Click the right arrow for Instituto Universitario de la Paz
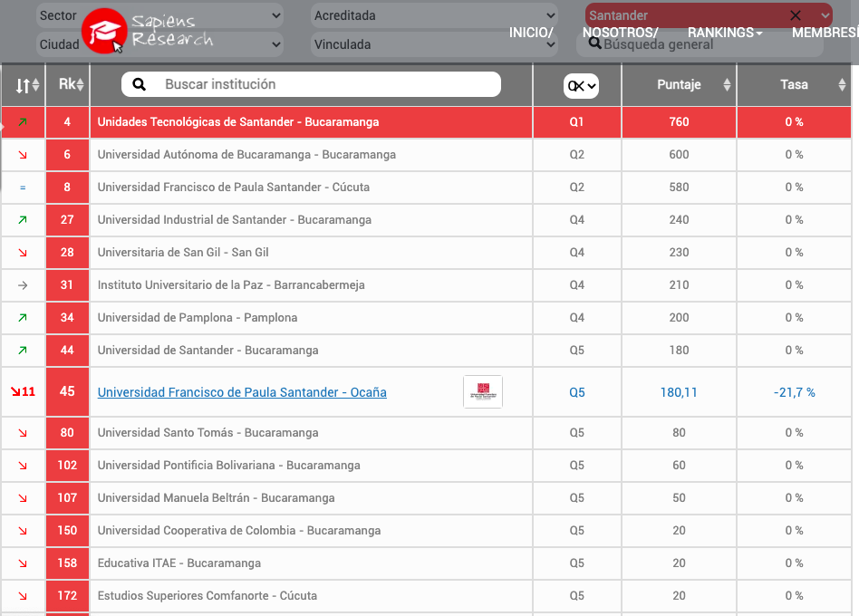 (x=23, y=285)
